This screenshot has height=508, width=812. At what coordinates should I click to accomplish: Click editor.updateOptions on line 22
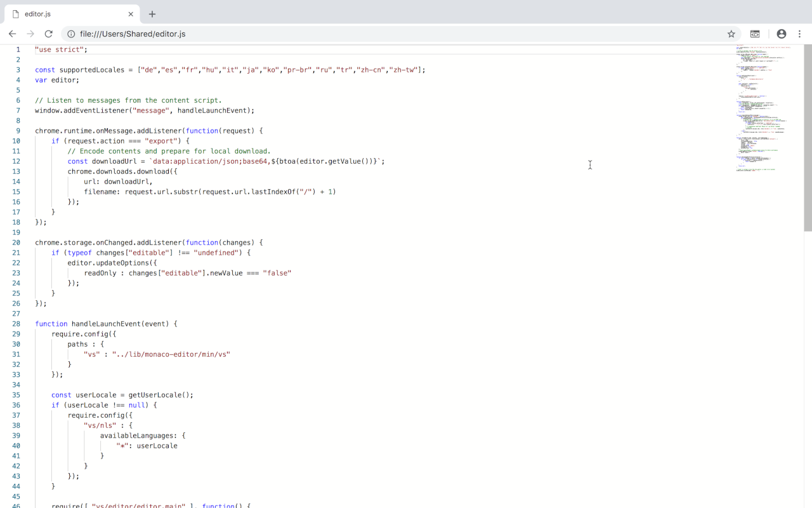tap(108, 263)
